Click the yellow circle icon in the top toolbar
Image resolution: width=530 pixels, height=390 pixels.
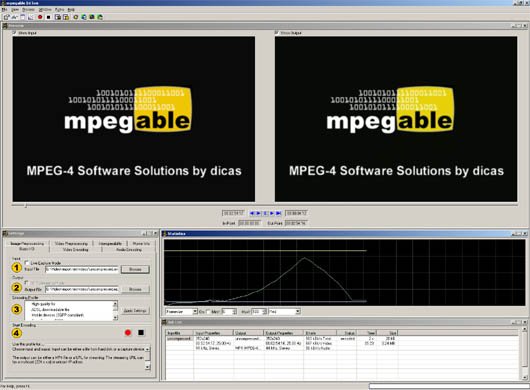click(76, 17)
